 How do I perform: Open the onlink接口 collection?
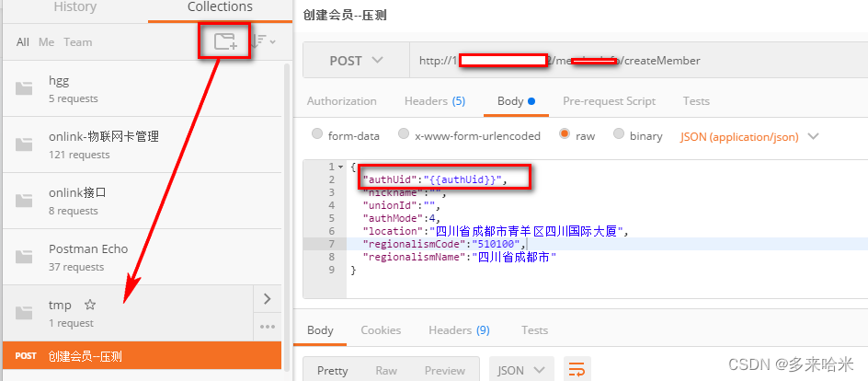coord(143,201)
